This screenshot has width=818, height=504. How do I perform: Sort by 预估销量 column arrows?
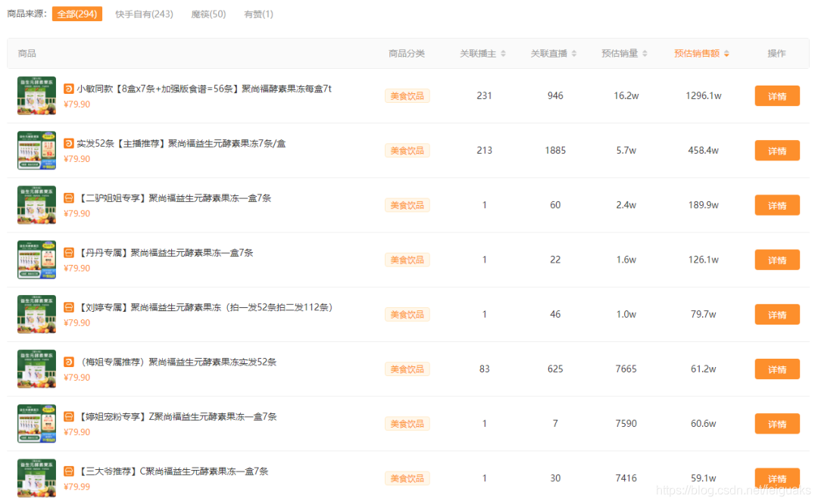pyautogui.click(x=645, y=54)
